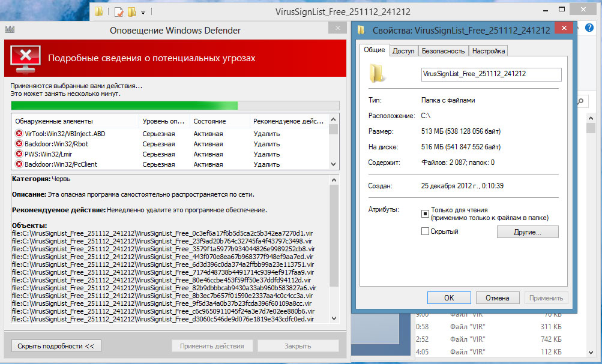Sort by 'Рекомендуемое дейс...' column header
Screen dimensions: 602x364
coord(289,121)
